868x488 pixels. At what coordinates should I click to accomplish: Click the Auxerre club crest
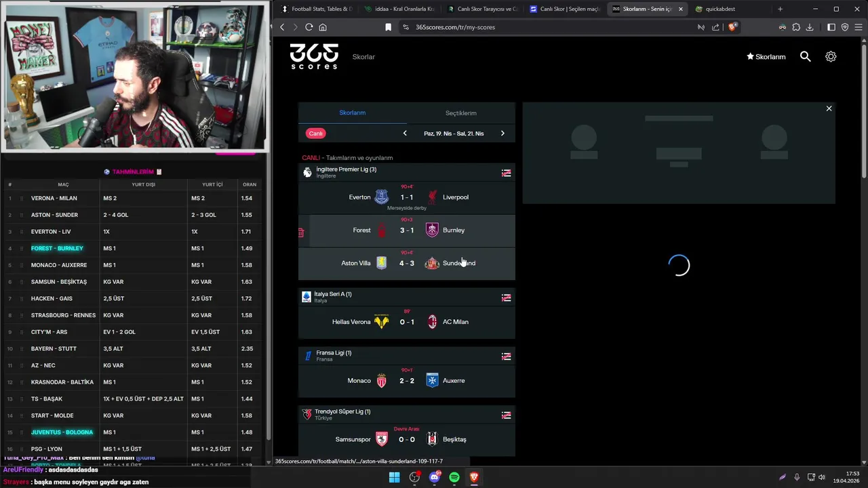coord(432,381)
